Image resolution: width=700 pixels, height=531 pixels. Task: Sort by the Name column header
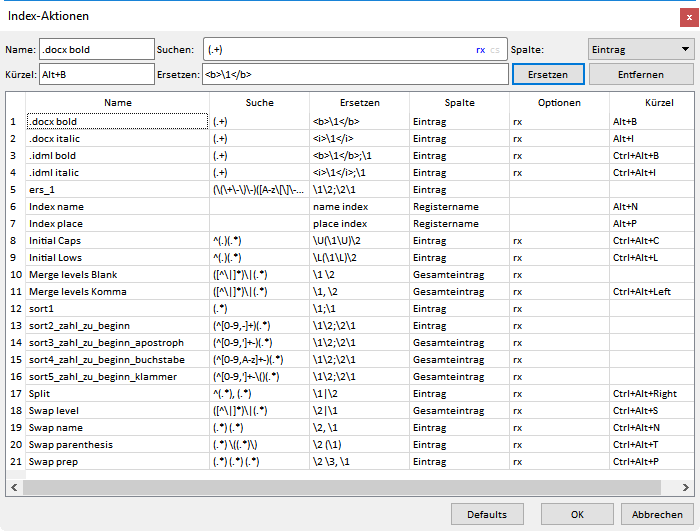coord(117,102)
